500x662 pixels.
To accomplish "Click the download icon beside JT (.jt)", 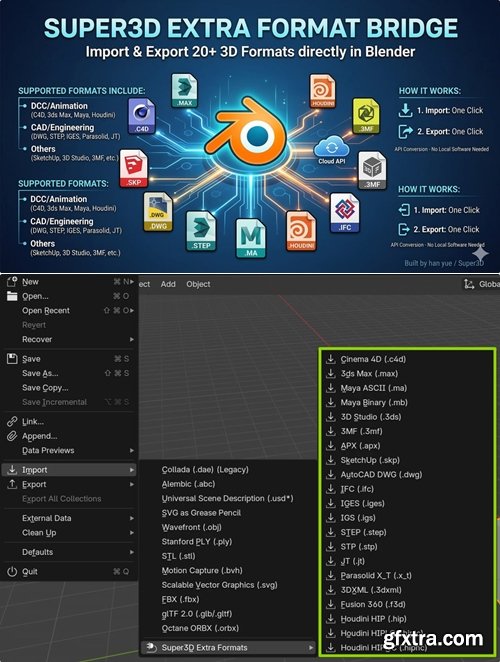I will (330, 561).
